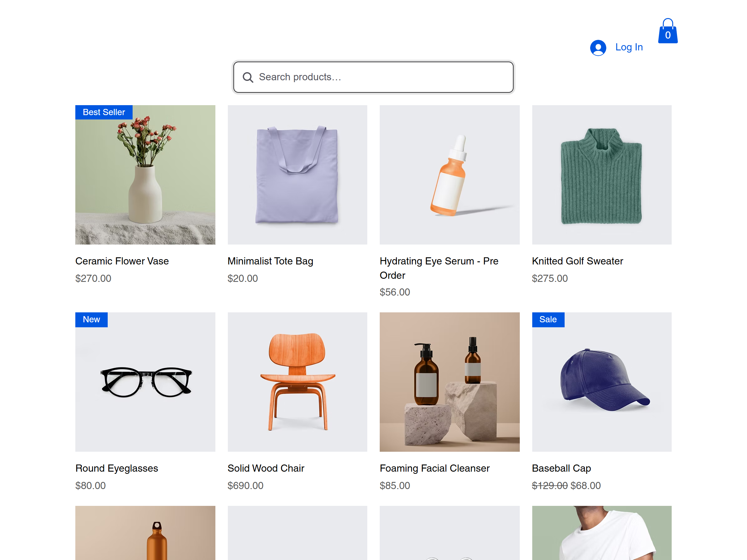
Task: Click the $20.00 price
Action: point(242,278)
